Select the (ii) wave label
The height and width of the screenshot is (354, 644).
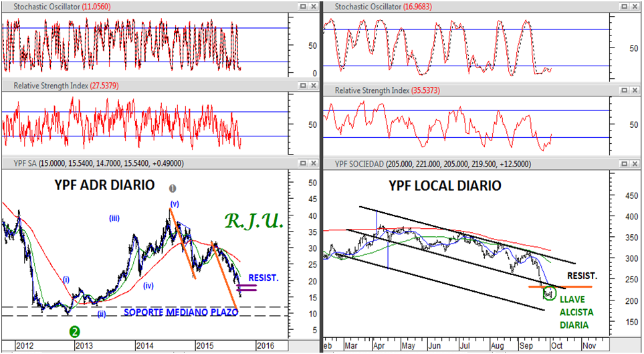102,315
